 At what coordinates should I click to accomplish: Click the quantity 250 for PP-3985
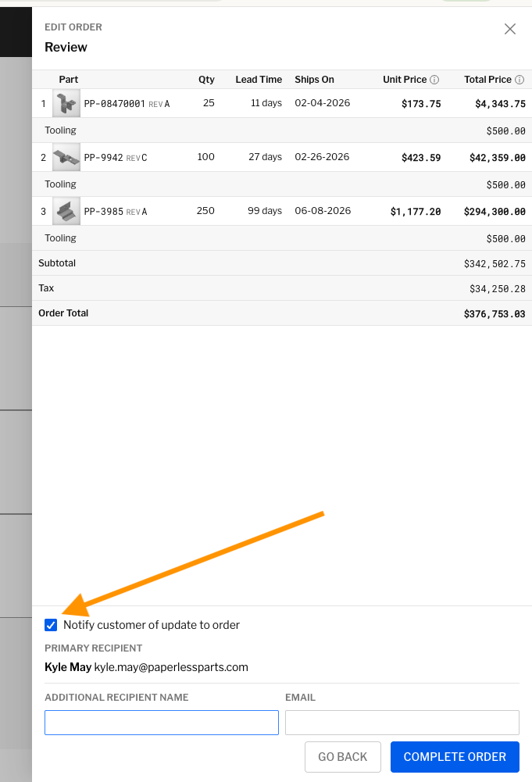pyautogui.click(x=205, y=211)
